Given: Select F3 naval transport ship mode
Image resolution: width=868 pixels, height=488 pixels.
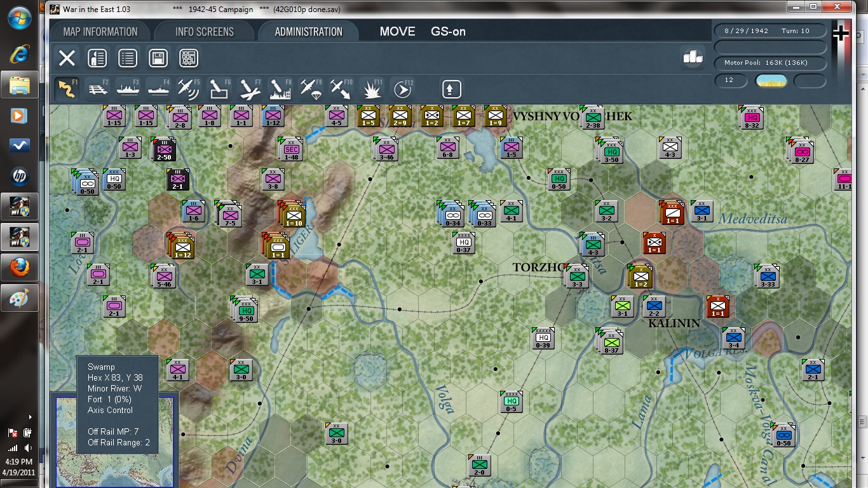Looking at the screenshot, I should [128, 88].
